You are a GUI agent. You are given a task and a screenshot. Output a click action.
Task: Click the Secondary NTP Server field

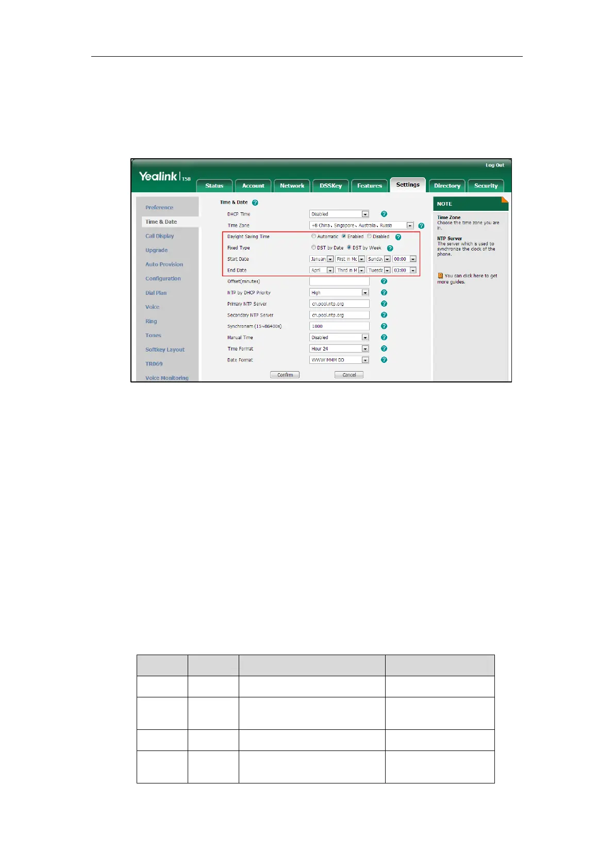pyautogui.click(x=339, y=315)
